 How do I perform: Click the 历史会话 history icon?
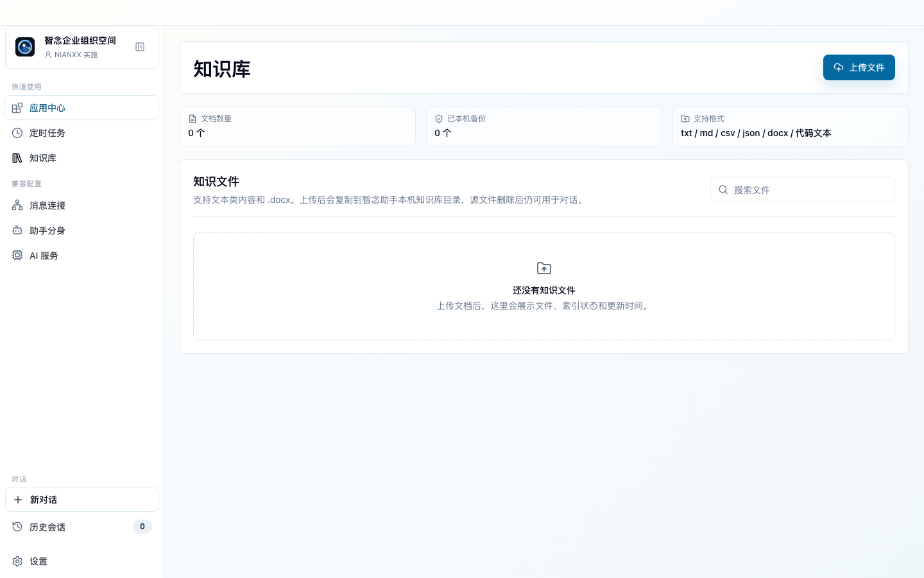click(17, 527)
